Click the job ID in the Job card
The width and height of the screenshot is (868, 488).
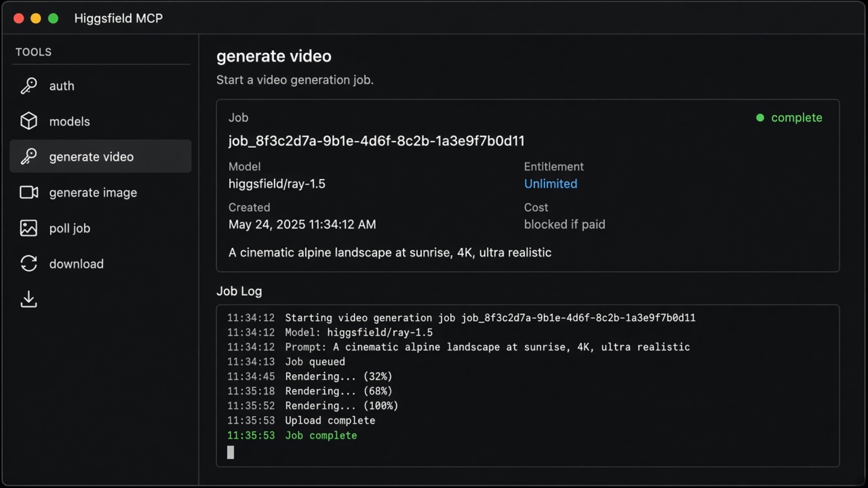click(x=376, y=141)
